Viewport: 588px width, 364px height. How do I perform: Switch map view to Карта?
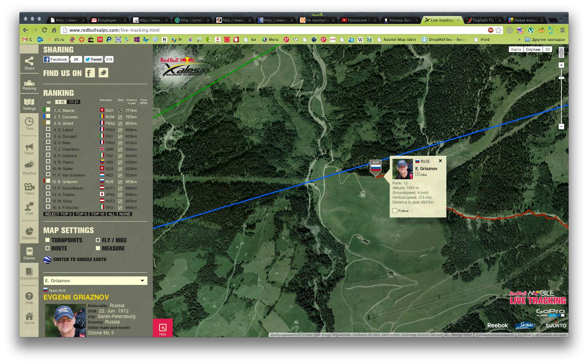(x=516, y=49)
